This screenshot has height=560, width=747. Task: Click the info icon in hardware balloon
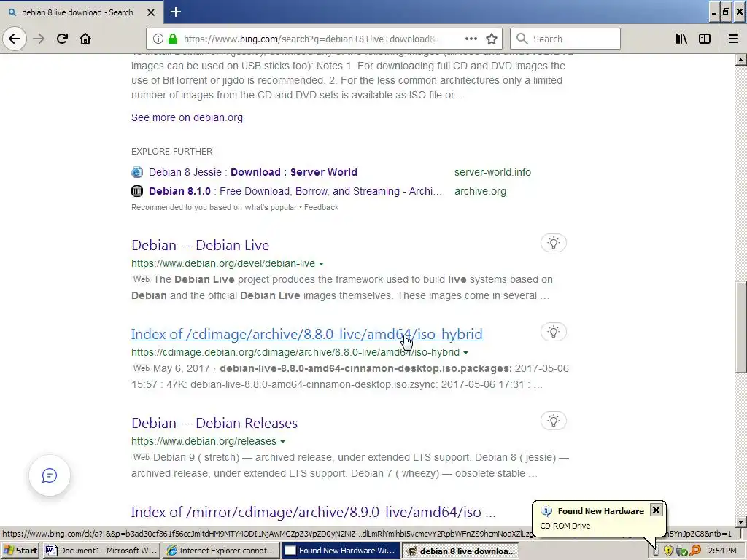(x=546, y=511)
